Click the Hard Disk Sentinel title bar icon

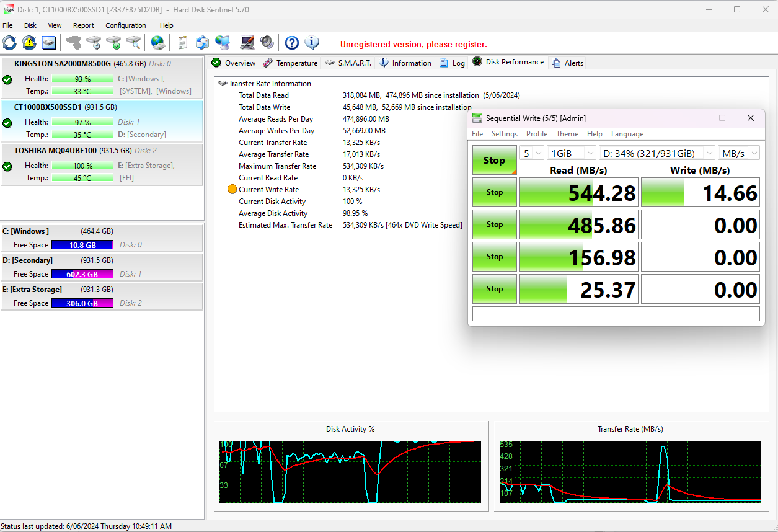point(9,9)
